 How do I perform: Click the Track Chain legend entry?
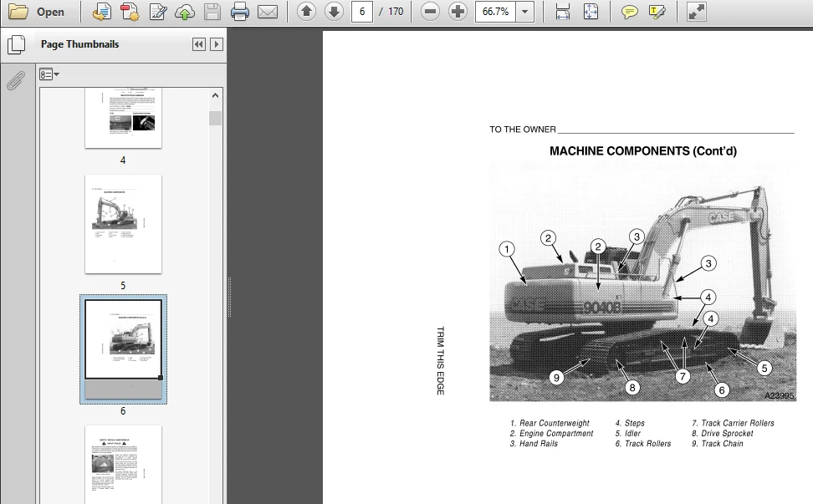[717, 444]
